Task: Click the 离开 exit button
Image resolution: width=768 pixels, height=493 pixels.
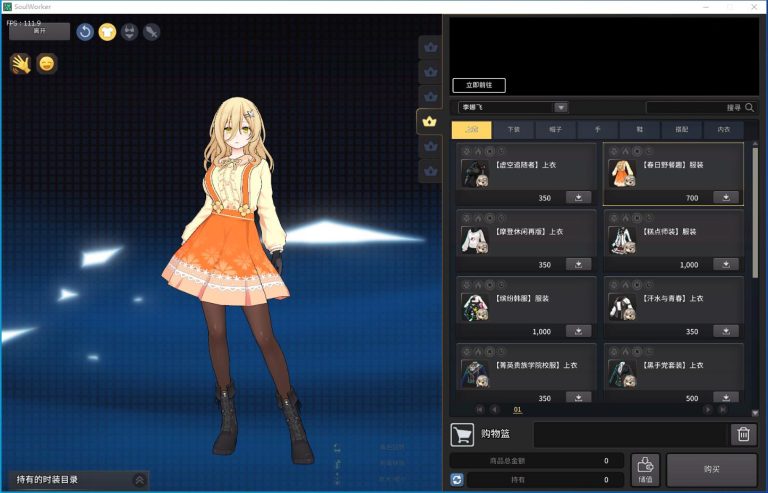Action: [x=39, y=31]
